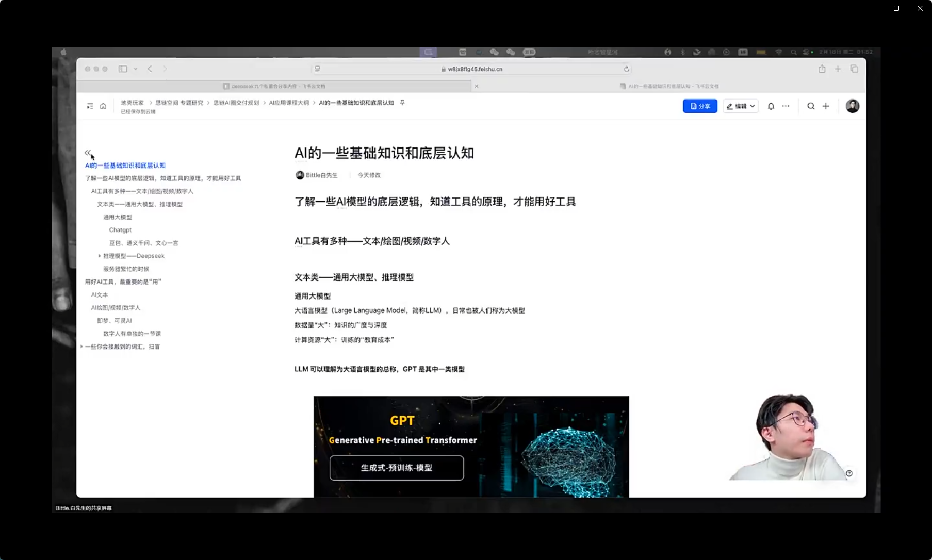932x560 pixels.
Task: Click the GPT brain illustration image
Action: (x=471, y=447)
